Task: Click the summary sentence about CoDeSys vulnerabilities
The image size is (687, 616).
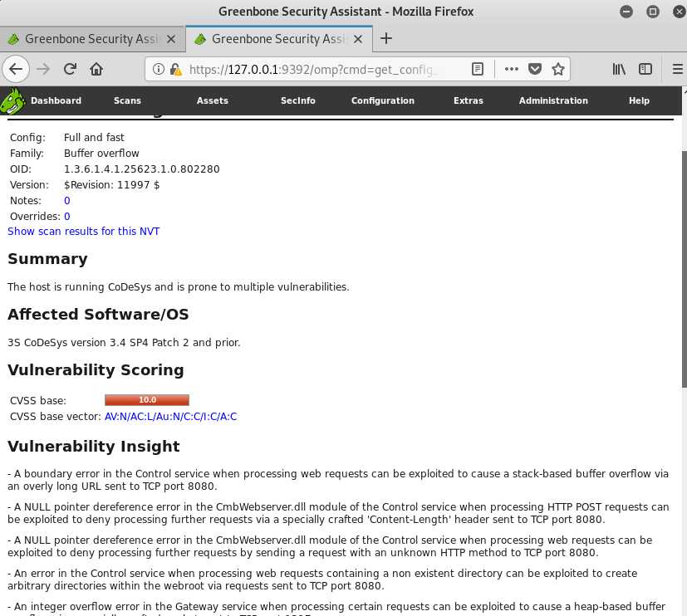Action: [x=179, y=286]
